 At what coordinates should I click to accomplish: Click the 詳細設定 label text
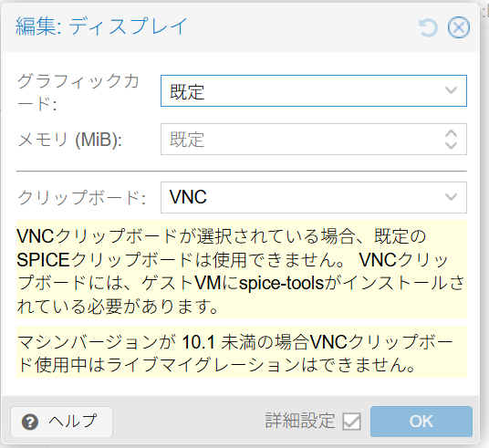300,421
